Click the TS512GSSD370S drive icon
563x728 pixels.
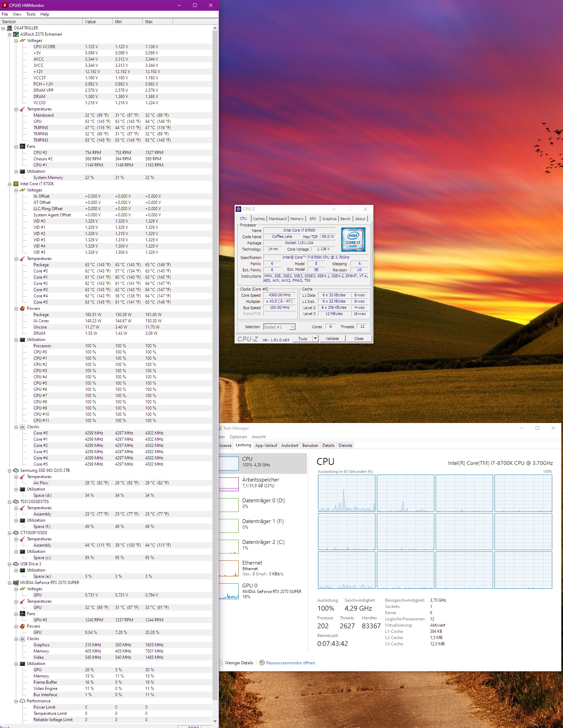(x=16, y=502)
